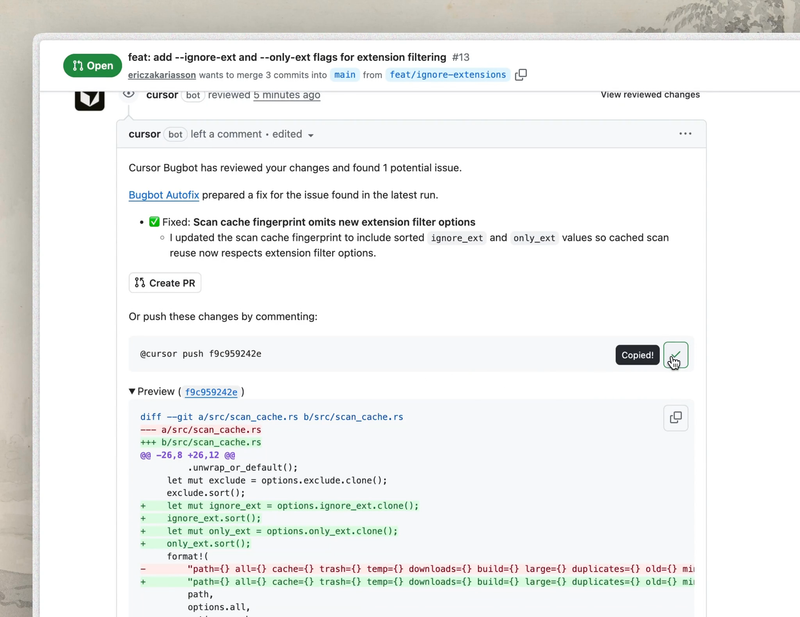Click the cursor bot avatar
Image resolution: width=800 pixels, height=617 pixels.
tap(90, 99)
